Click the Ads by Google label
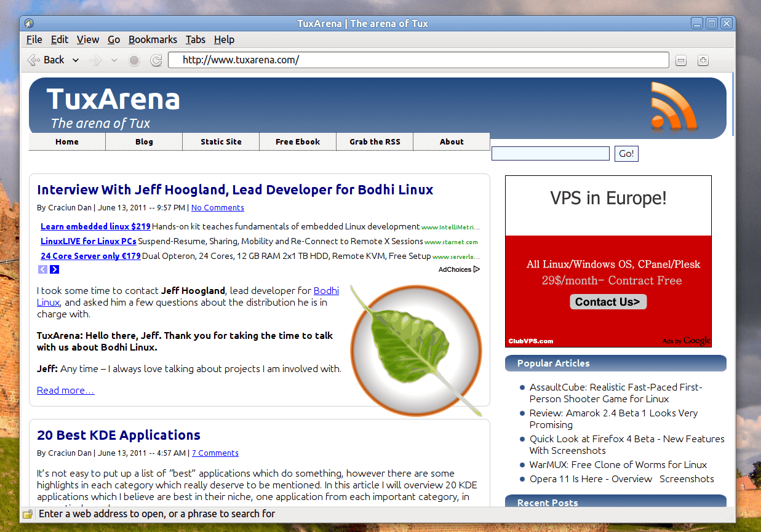 tap(687, 341)
